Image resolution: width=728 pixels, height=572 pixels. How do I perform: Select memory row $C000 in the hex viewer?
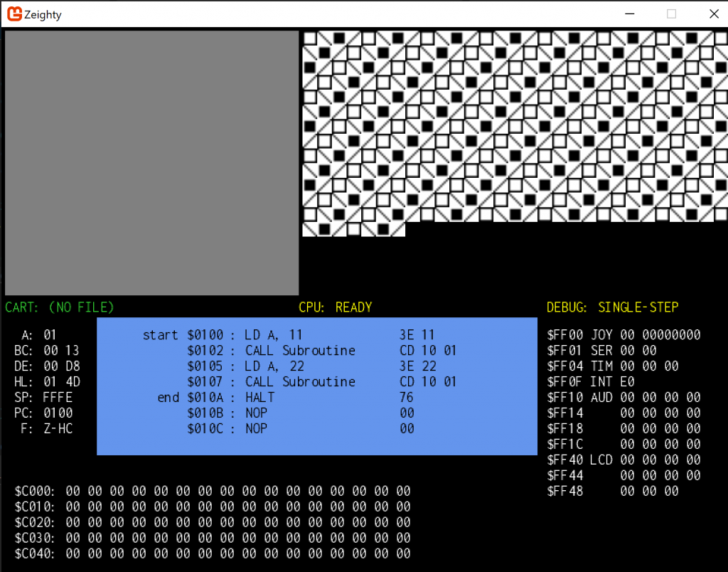(x=213, y=491)
